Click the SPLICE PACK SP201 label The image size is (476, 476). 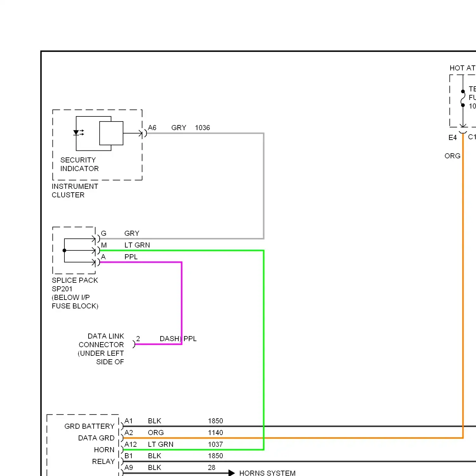click(x=75, y=284)
